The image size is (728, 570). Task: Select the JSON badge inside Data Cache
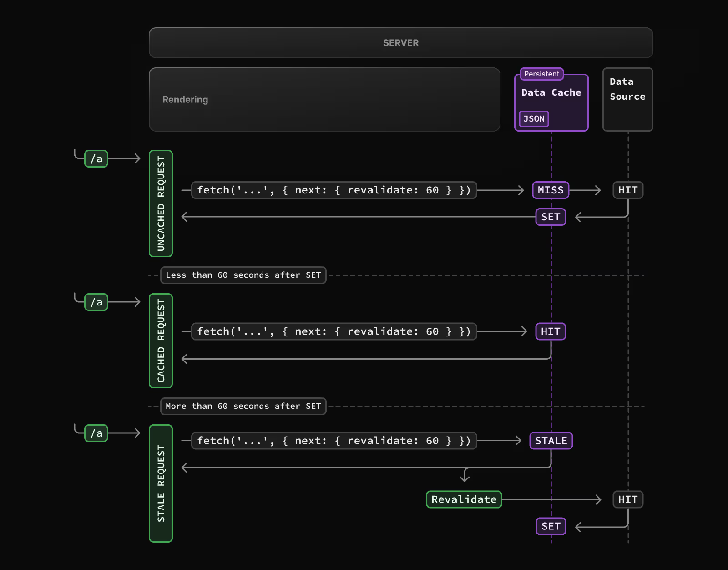click(x=533, y=119)
